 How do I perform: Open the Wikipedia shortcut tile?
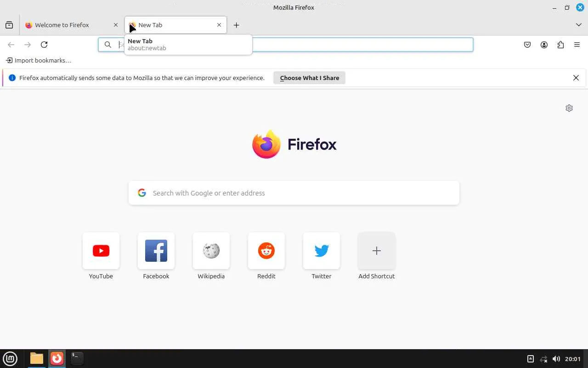(x=211, y=251)
